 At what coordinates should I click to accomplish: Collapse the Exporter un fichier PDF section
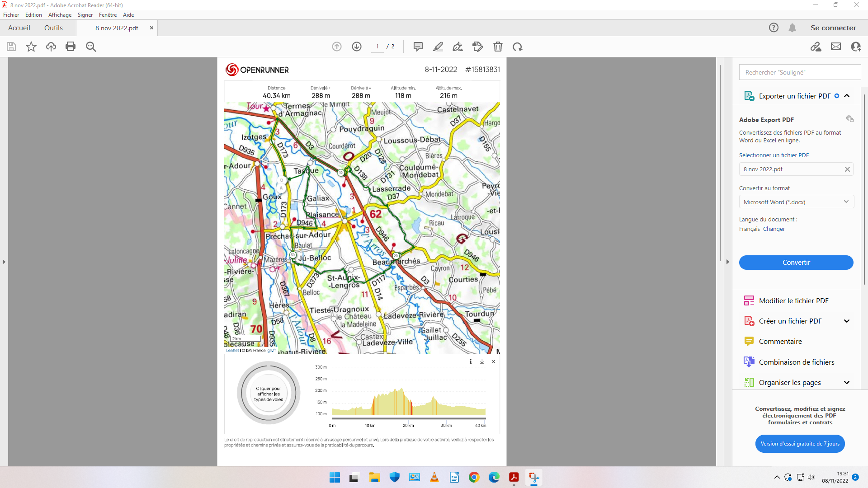point(847,96)
